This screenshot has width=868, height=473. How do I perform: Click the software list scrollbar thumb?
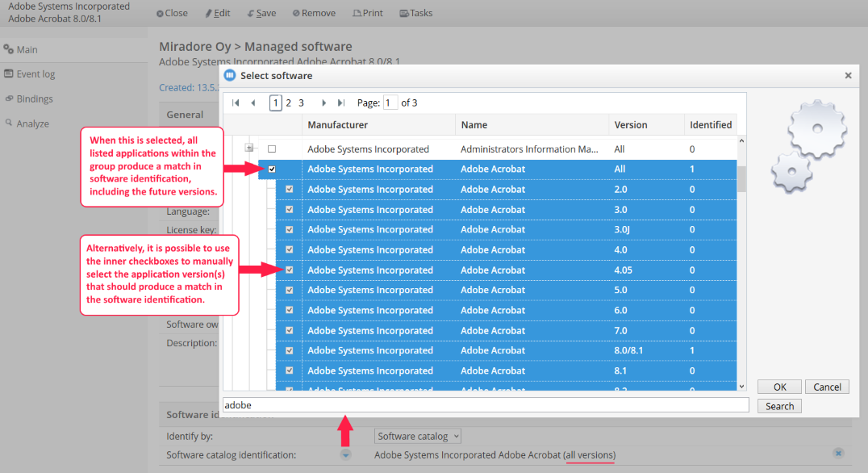pyautogui.click(x=742, y=179)
